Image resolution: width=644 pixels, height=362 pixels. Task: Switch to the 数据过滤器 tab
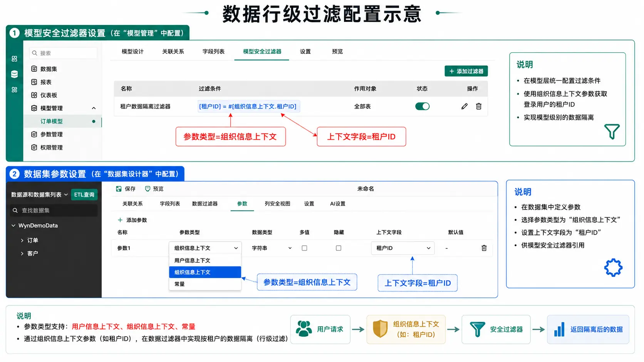click(205, 204)
